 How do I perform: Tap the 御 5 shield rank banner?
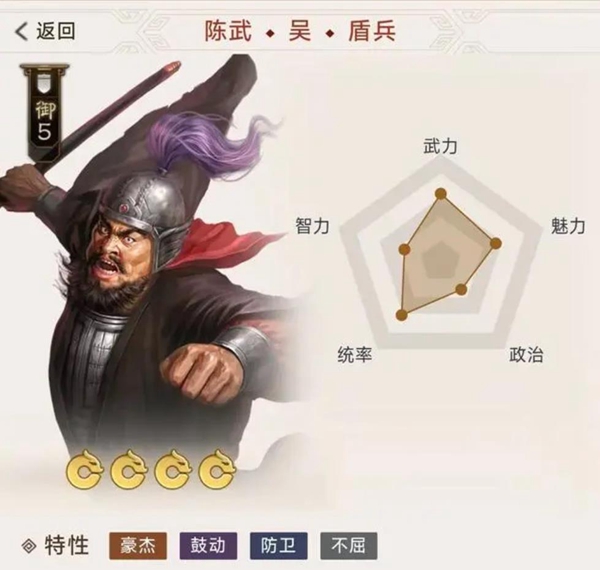tap(44, 113)
